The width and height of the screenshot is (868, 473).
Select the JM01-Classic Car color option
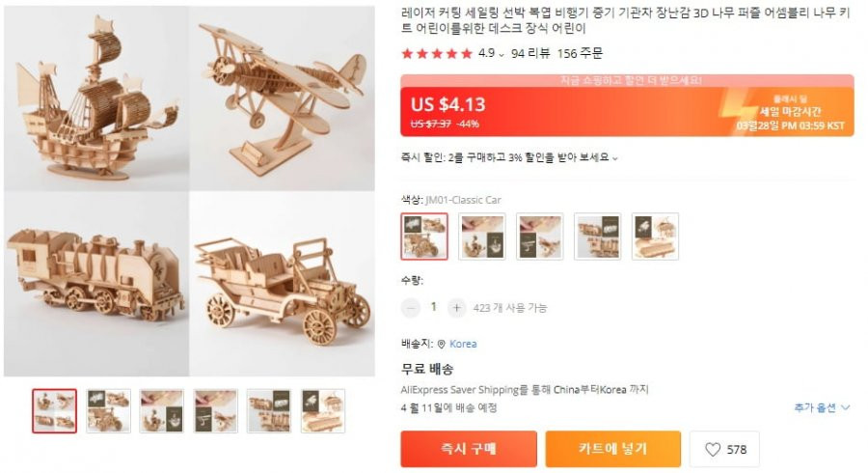click(x=424, y=236)
